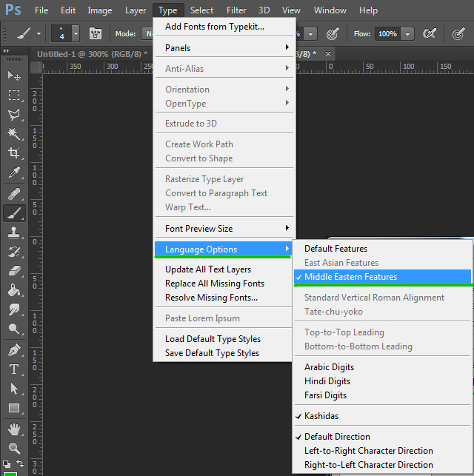This screenshot has width=474, height=476.
Task: Select the Hand tool
Action: [14, 429]
